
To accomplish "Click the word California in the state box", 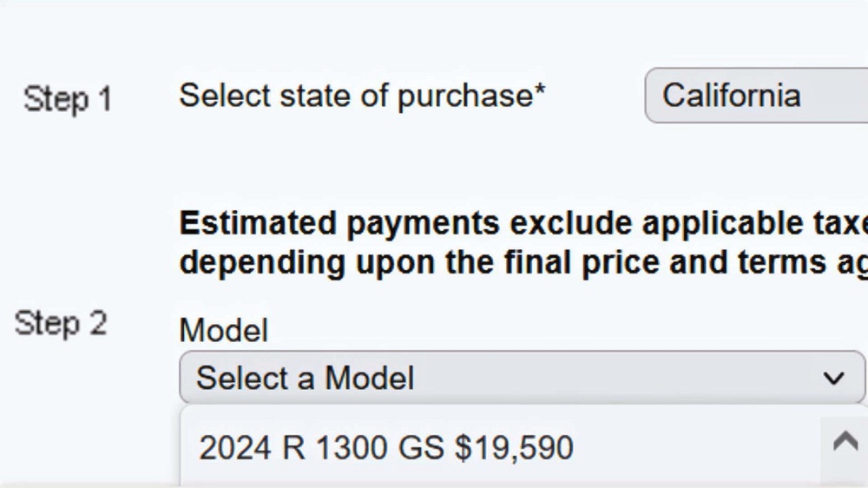I will click(731, 96).
